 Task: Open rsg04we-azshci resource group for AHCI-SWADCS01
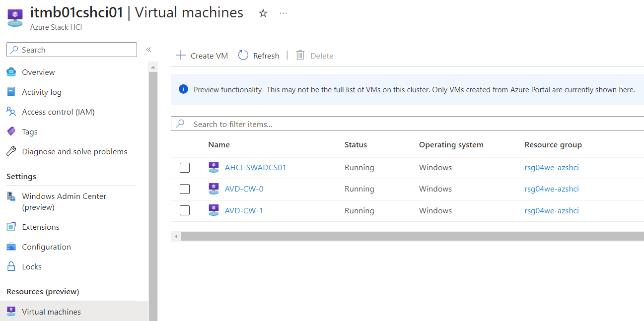[x=551, y=168]
